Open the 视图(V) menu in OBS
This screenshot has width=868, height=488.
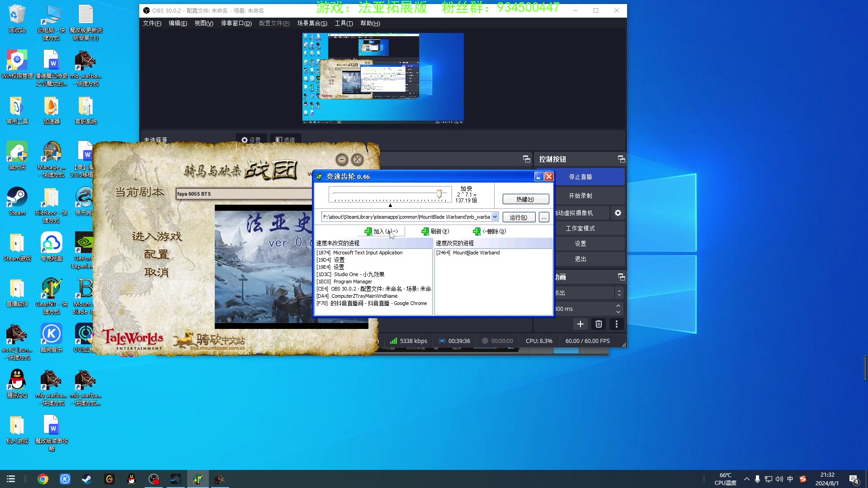(204, 23)
